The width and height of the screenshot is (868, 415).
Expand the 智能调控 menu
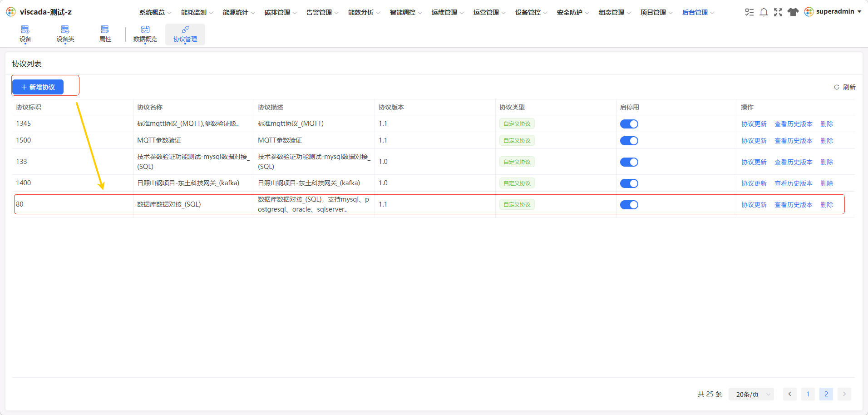(x=406, y=12)
